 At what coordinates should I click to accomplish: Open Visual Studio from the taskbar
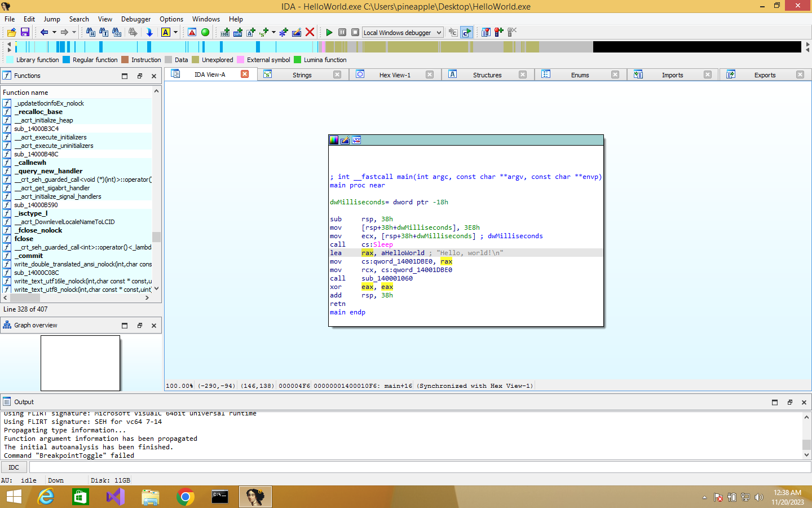116,497
